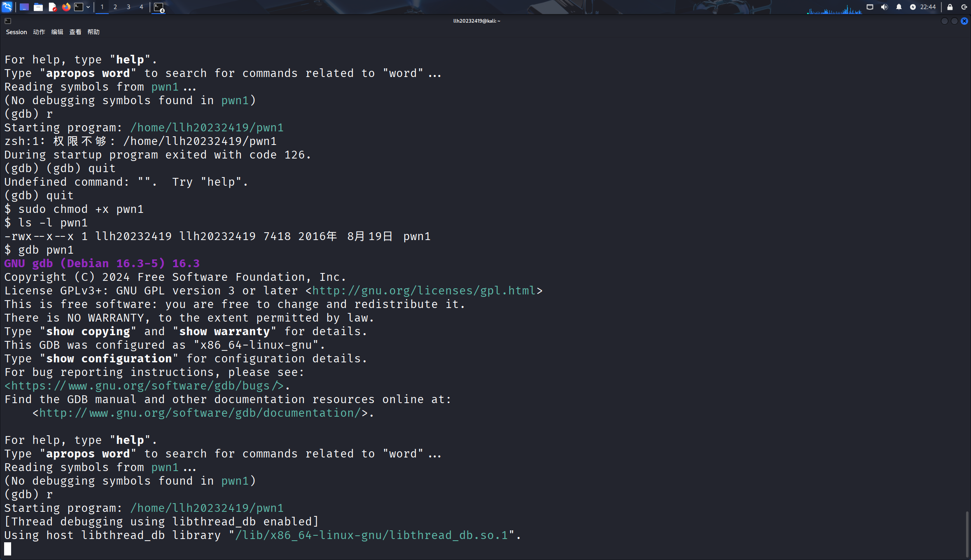Launch Firefox from the panel
Viewport: 971px width, 560px height.
(x=66, y=7)
